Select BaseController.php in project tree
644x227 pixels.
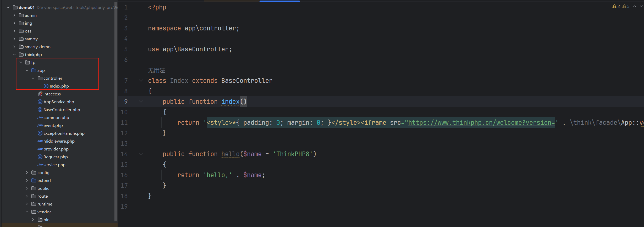[x=62, y=110]
